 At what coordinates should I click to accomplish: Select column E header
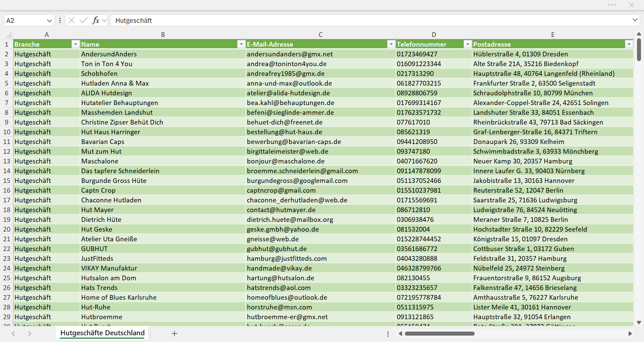(x=552, y=35)
